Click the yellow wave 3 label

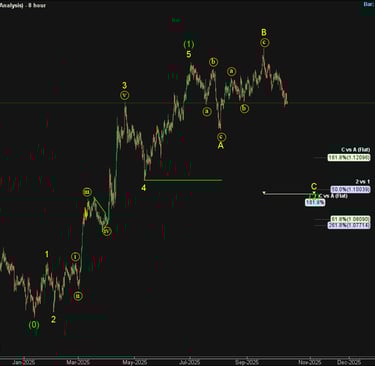pos(124,85)
